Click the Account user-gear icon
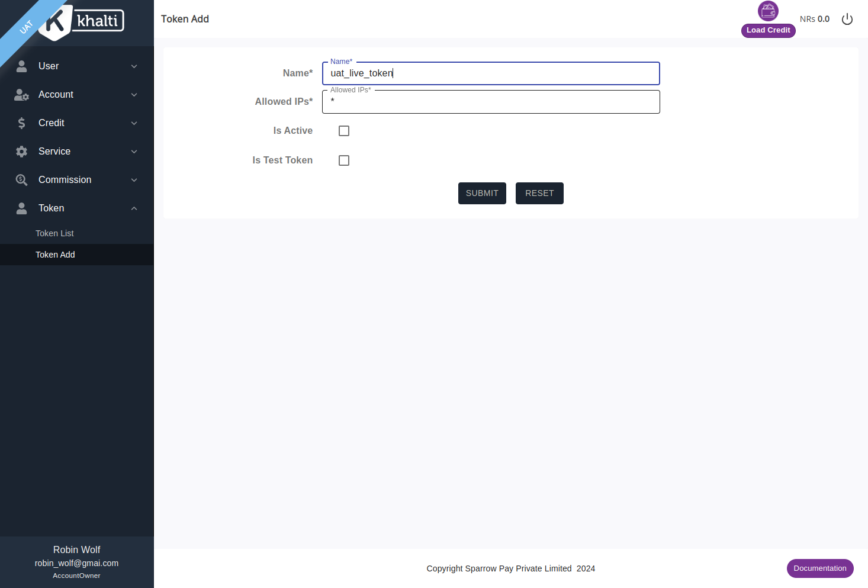 [x=22, y=95]
